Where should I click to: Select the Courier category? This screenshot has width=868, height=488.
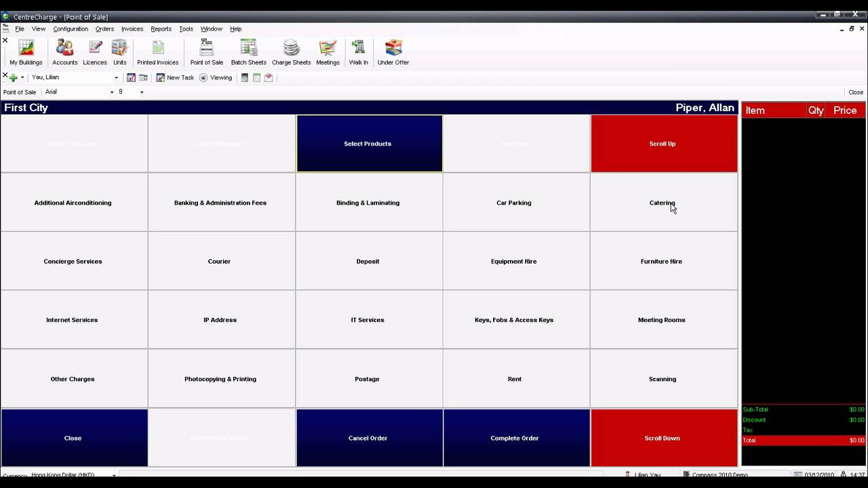click(221, 261)
